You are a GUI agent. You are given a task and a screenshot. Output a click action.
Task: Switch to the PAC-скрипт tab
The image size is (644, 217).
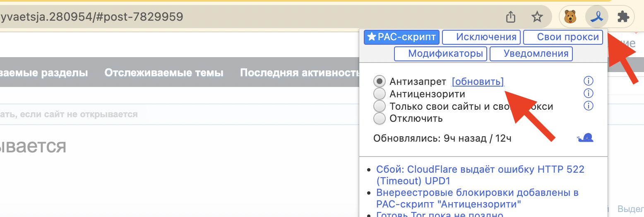[x=401, y=37]
